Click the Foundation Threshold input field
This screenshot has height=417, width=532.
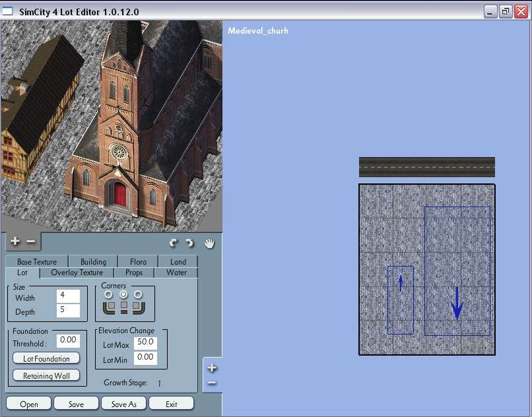point(68,340)
